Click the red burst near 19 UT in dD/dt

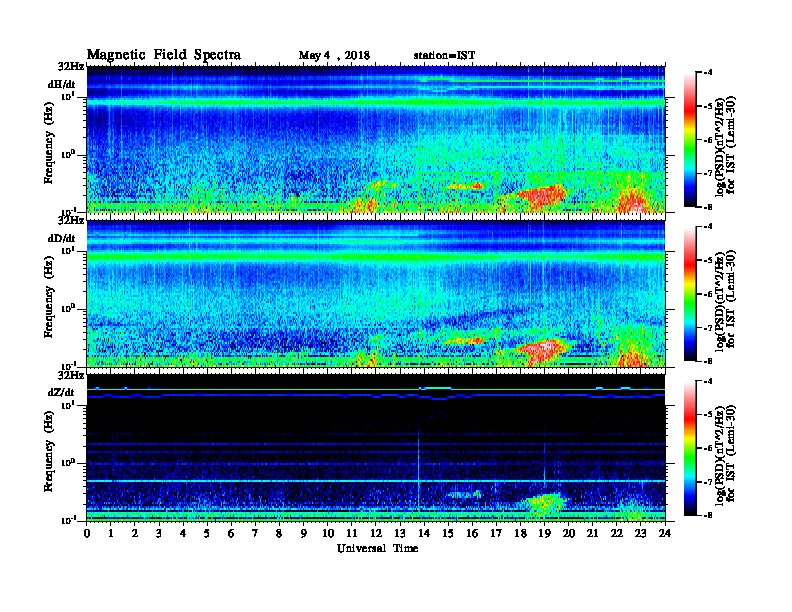543,350
